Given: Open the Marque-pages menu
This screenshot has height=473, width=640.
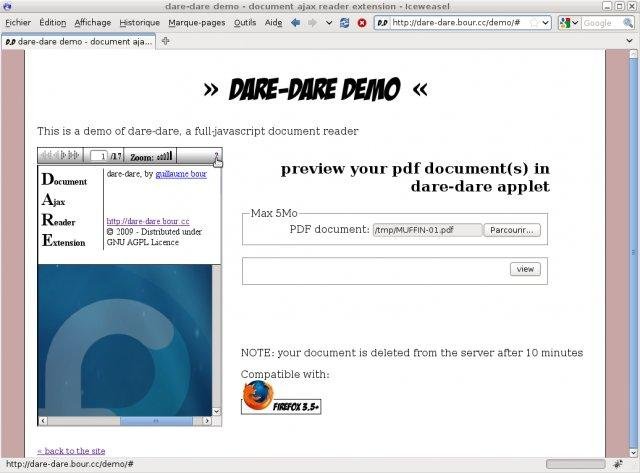Looking at the screenshot, I should [x=197, y=23].
